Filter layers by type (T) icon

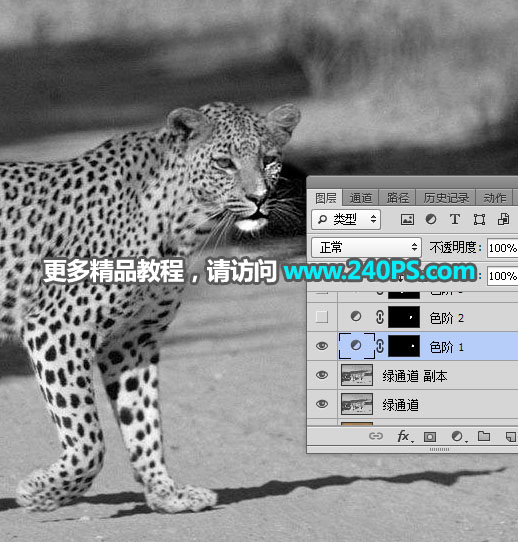pos(455,219)
